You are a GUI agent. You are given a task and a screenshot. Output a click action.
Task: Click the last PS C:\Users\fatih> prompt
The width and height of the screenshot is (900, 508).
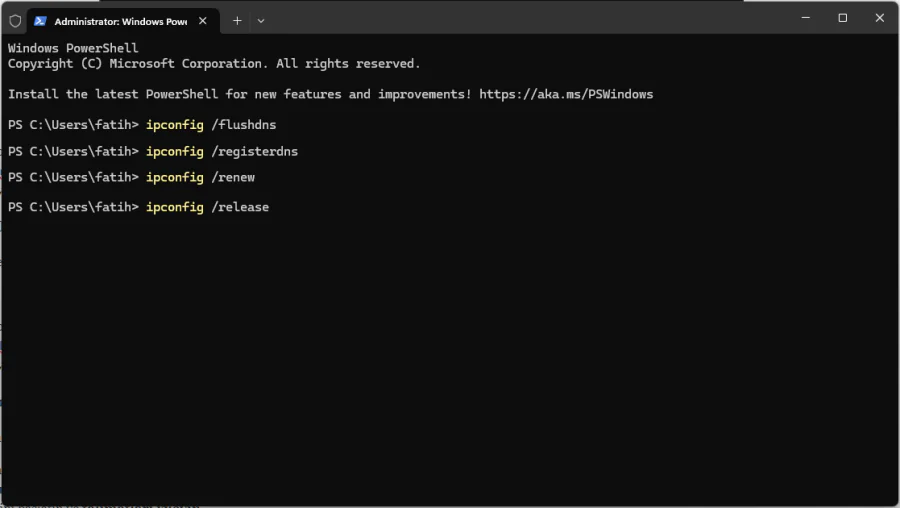coord(73,207)
